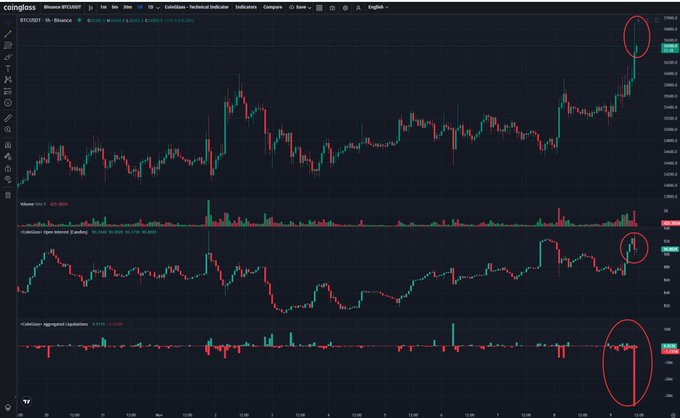Select the brush drawing tool
The height and width of the screenshot is (418, 680).
8,57
